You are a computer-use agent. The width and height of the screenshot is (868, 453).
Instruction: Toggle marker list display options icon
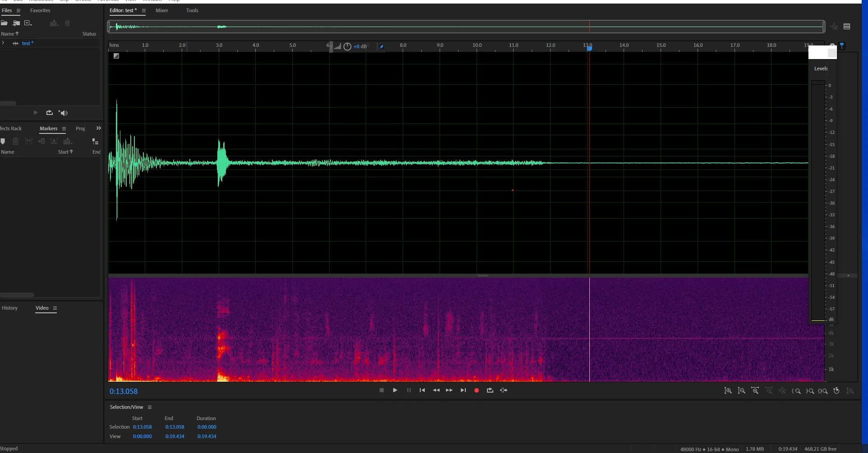point(95,142)
